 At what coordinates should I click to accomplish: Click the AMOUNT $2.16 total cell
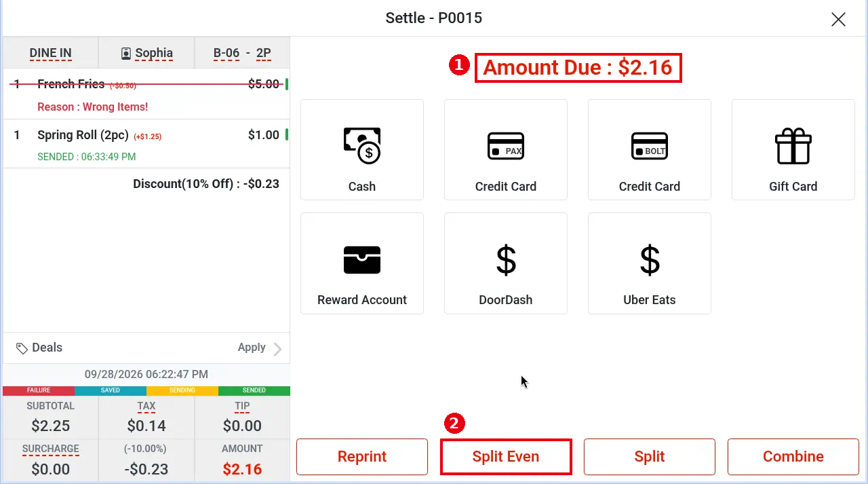point(242,460)
